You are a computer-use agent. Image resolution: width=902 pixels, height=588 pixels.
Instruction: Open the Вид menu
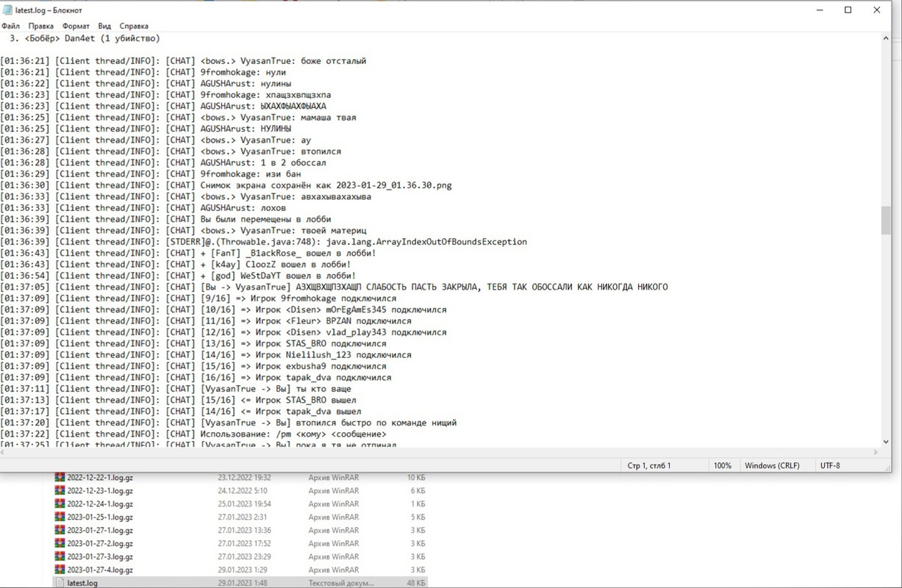(x=105, y=26)
